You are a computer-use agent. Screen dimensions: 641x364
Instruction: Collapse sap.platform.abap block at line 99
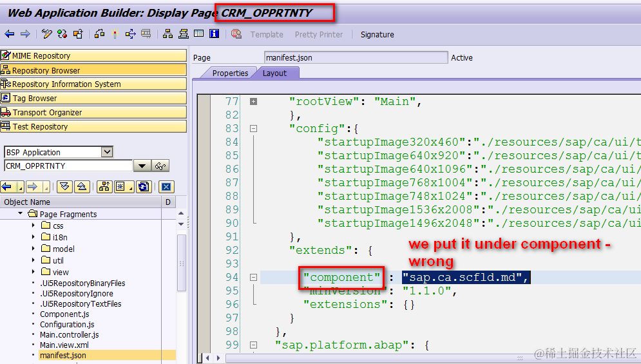point(253,345)
